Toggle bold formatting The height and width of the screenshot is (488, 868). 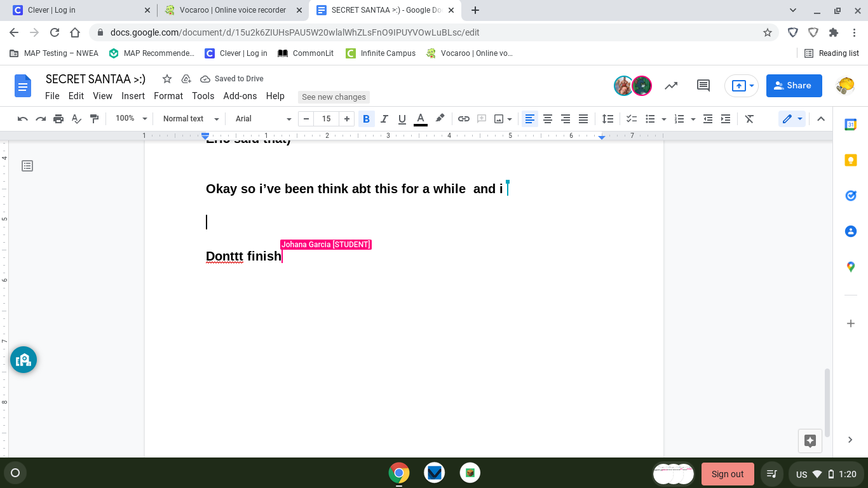tap(366, 119)
